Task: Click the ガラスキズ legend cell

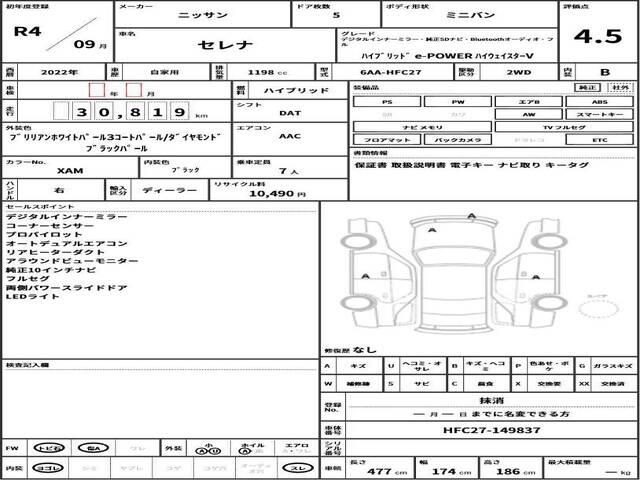Action: coord(612,366)
